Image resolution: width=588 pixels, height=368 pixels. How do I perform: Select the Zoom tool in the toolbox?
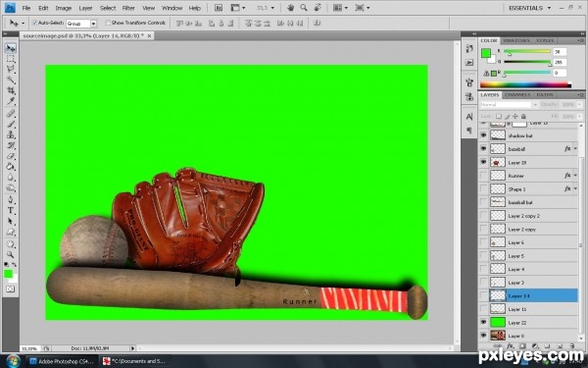(x=11, y=255)
